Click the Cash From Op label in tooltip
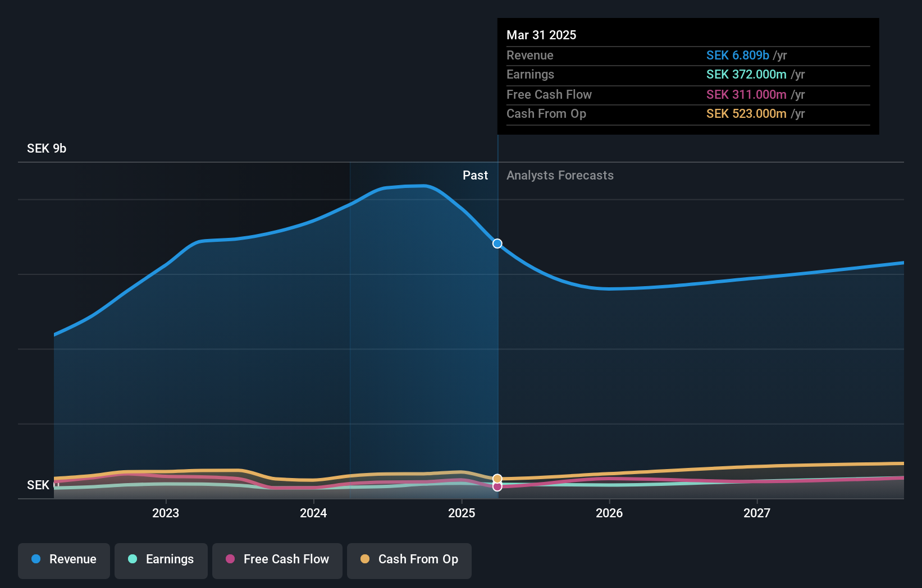922x588 pixels. click(x=546, y=113)
